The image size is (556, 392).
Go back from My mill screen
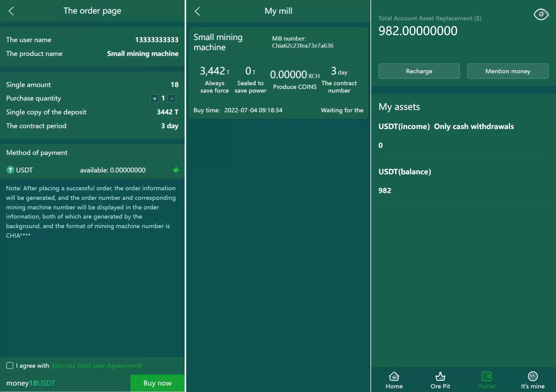coord(198,11)
